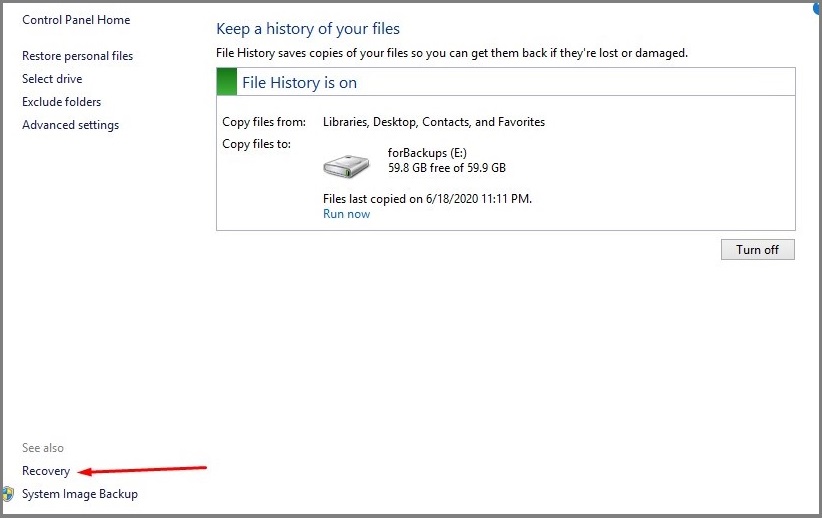Start a backup with Run now
Image resolution: width=822 pixels, height=518 pixels.
[346, 214]
